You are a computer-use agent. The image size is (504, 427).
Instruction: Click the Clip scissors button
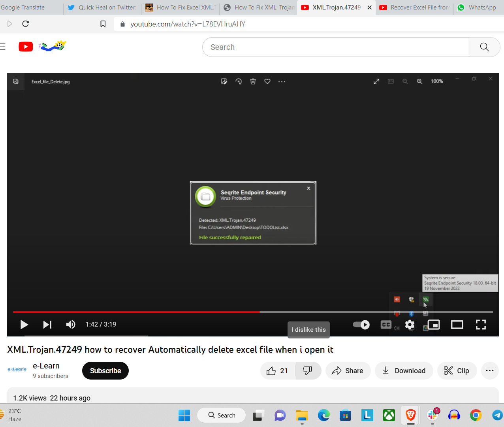[x=456, y=371]
